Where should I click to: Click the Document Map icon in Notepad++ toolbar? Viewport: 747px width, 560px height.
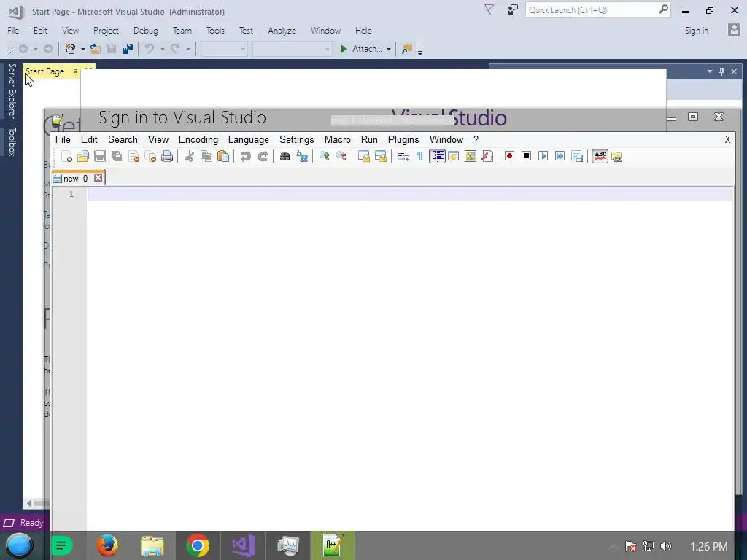[471, 156]
